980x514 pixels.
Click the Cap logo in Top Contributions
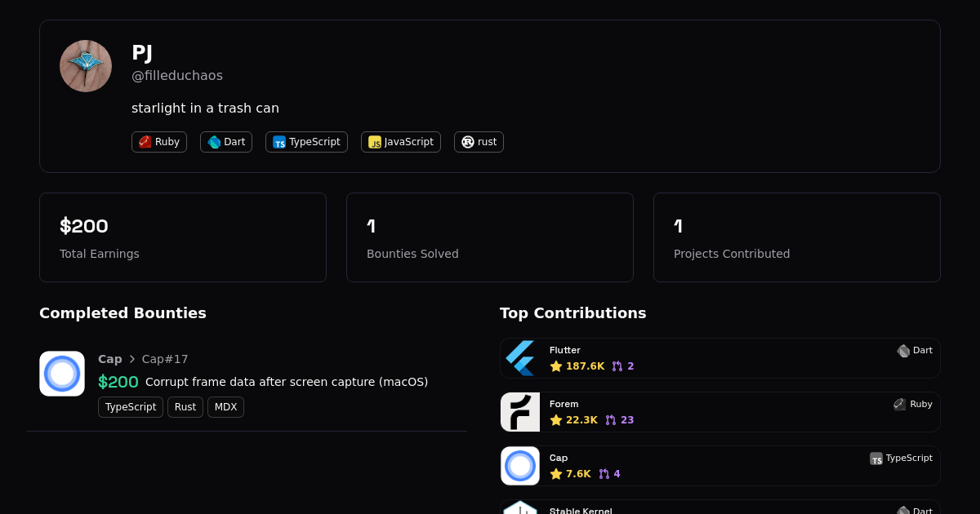520,466
